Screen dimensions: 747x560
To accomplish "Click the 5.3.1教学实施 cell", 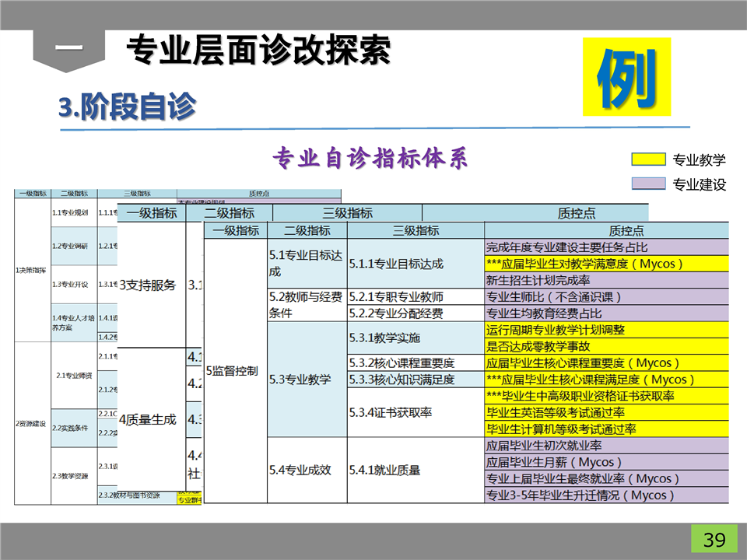I will (x=416, y=338).
